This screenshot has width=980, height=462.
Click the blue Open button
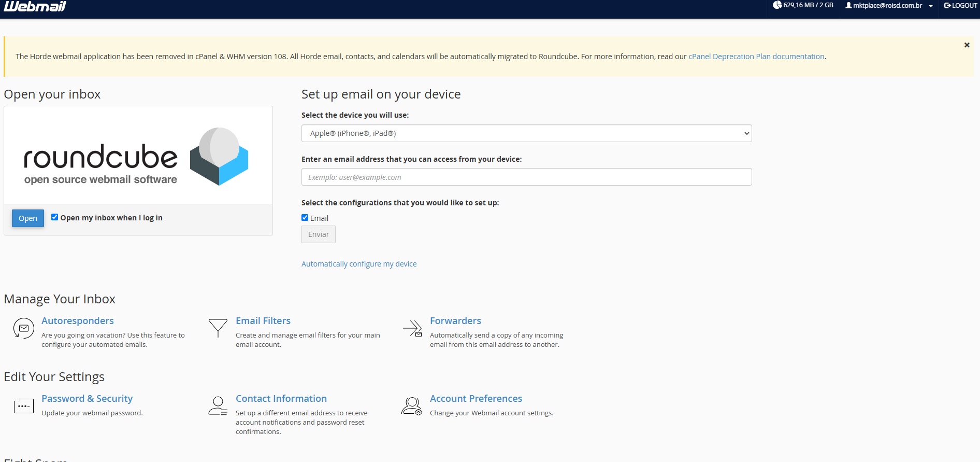tap(28, 218)
